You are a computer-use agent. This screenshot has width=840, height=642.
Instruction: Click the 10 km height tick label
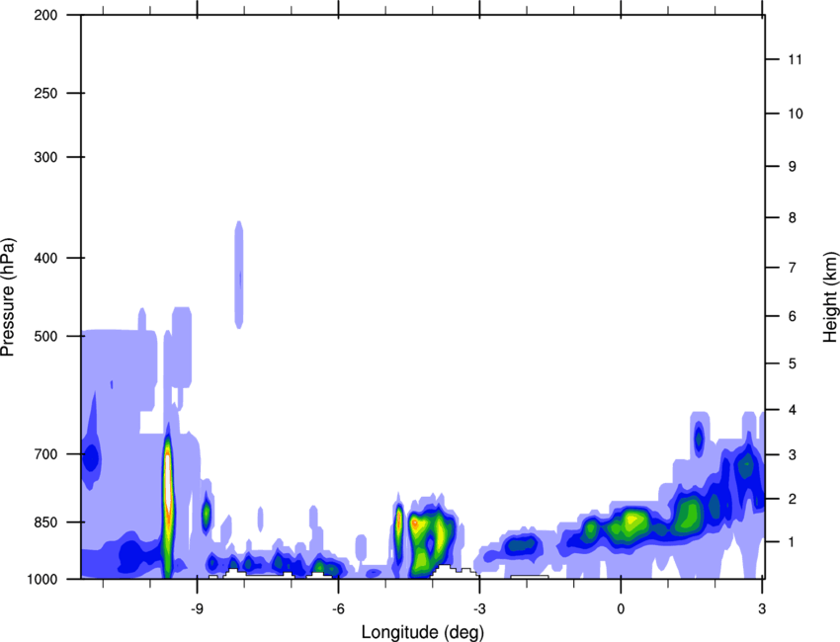pos(796,114)
